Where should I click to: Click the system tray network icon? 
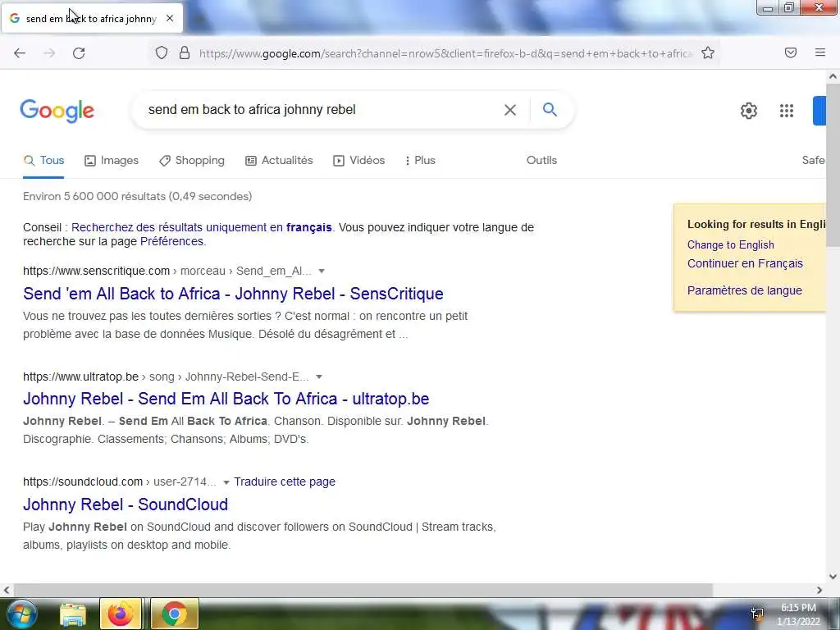(x=757, y=614)
